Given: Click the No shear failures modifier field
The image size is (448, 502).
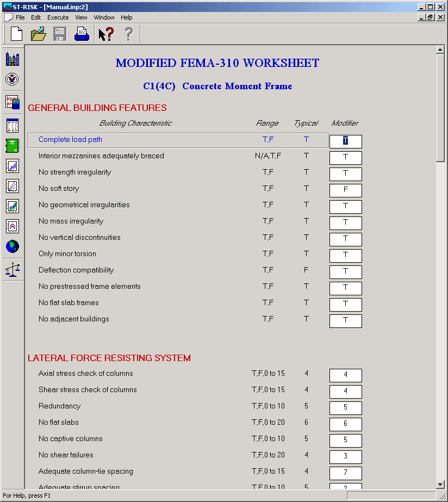Looking at the screenshot, I should click(x=345, y=457).
